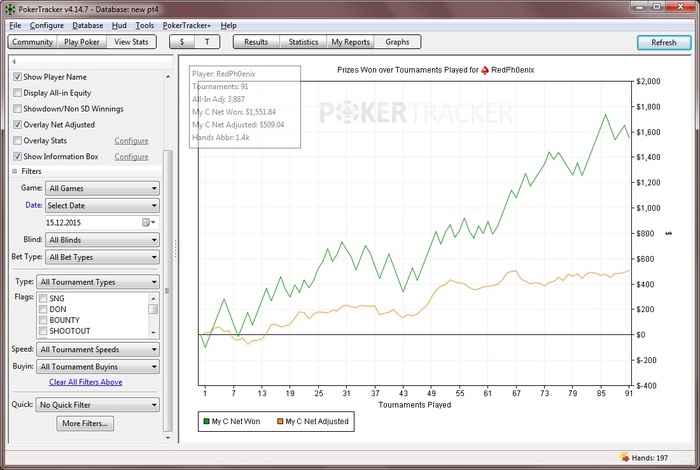Enable Display All-in Equity checkbox

tap(17, 93)
